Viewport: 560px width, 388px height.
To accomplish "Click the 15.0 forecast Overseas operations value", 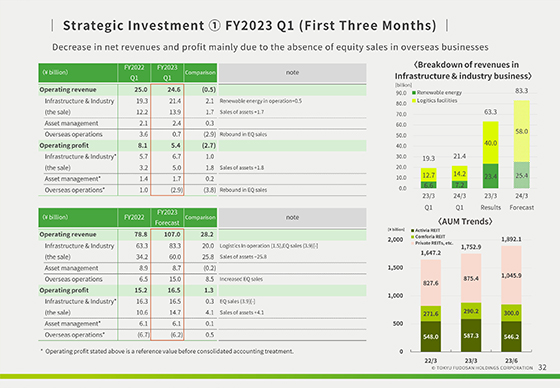I will tap(175, 279).
